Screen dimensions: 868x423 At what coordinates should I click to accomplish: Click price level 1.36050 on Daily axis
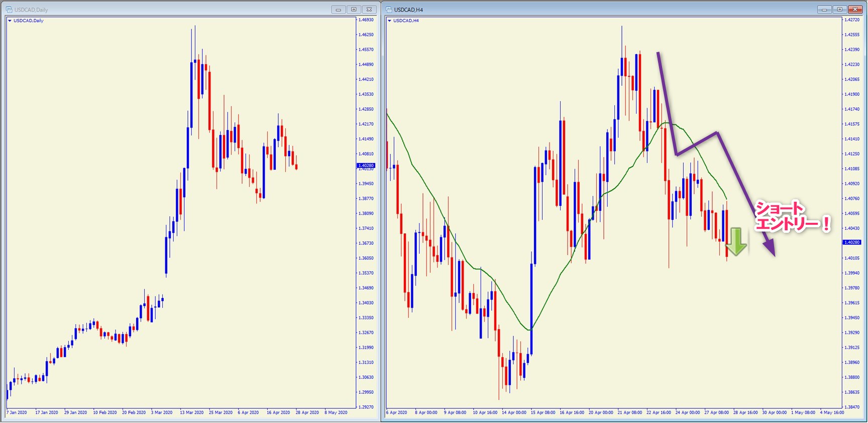366,258
